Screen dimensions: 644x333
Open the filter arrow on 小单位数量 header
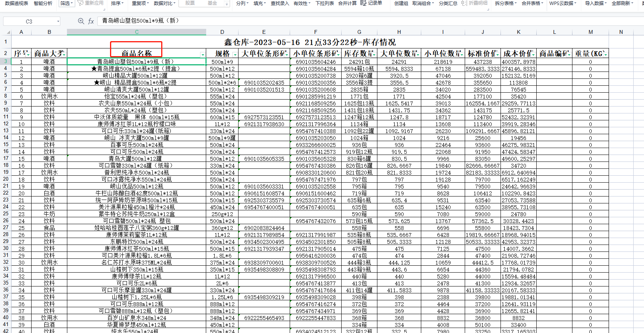462,54
